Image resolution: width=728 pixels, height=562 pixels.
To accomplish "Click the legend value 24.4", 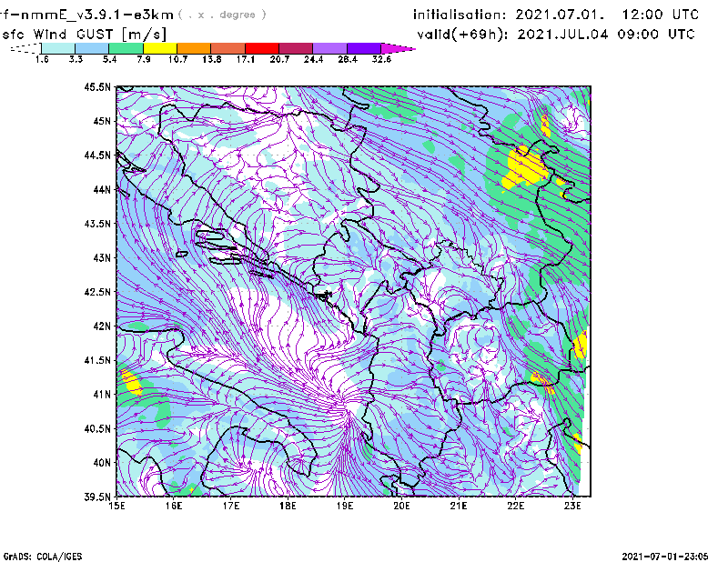I will (x=313, y=59).
